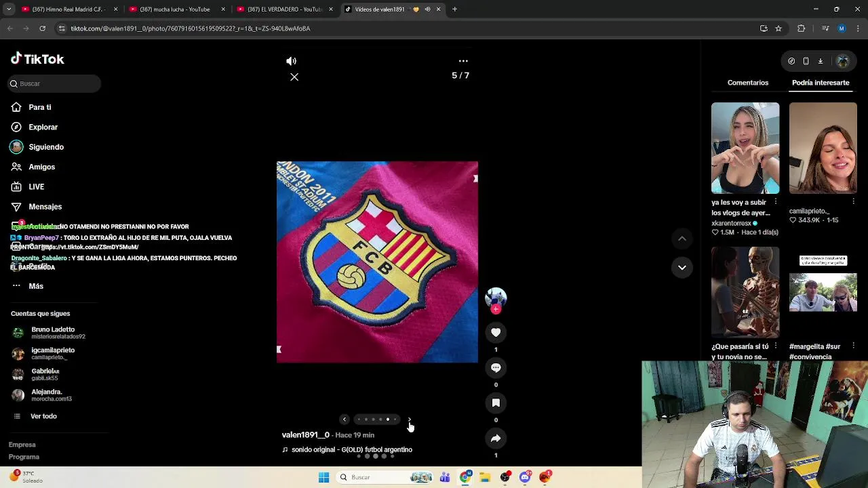Click the browser address bar URL
The height and width of the screenshot is (488, 868).
[191, 28]
